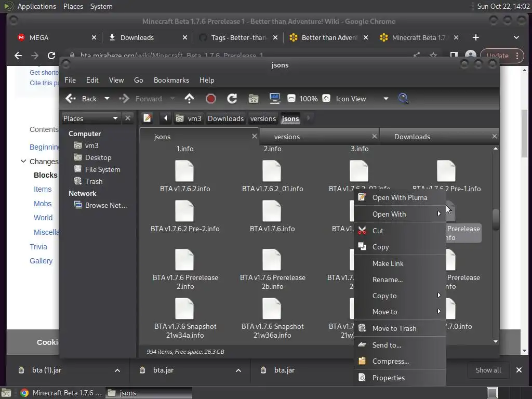The image size is (532, 399).
Task: Stop loading with the red stop icon
Action: (211, 99)
